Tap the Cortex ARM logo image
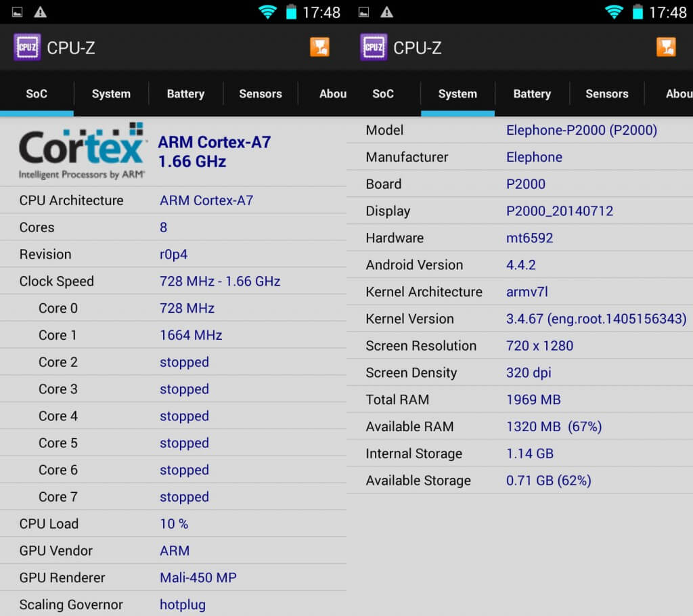 pos(82,151)
